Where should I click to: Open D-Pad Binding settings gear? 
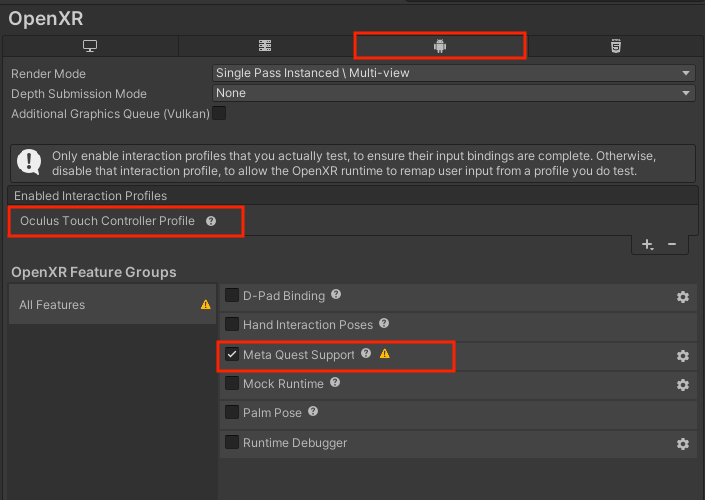[683, 297]
